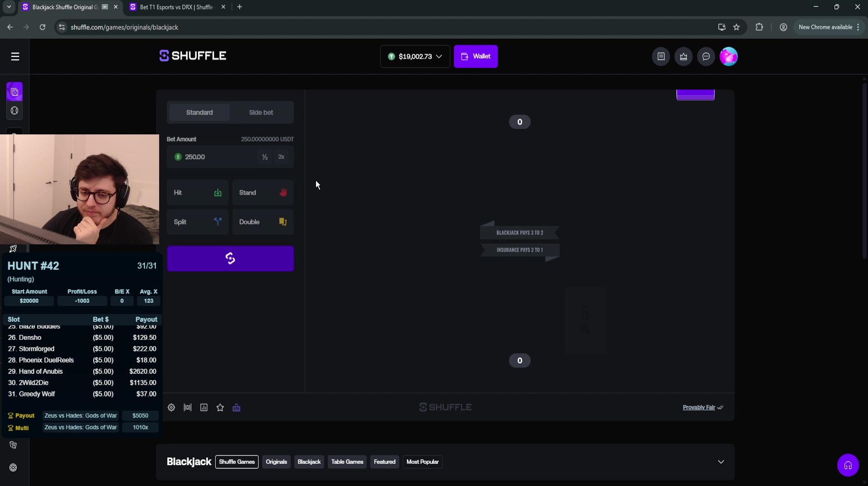Click the Stormforged row
Screen dimensions: 868x486
(x=82, y=349)
